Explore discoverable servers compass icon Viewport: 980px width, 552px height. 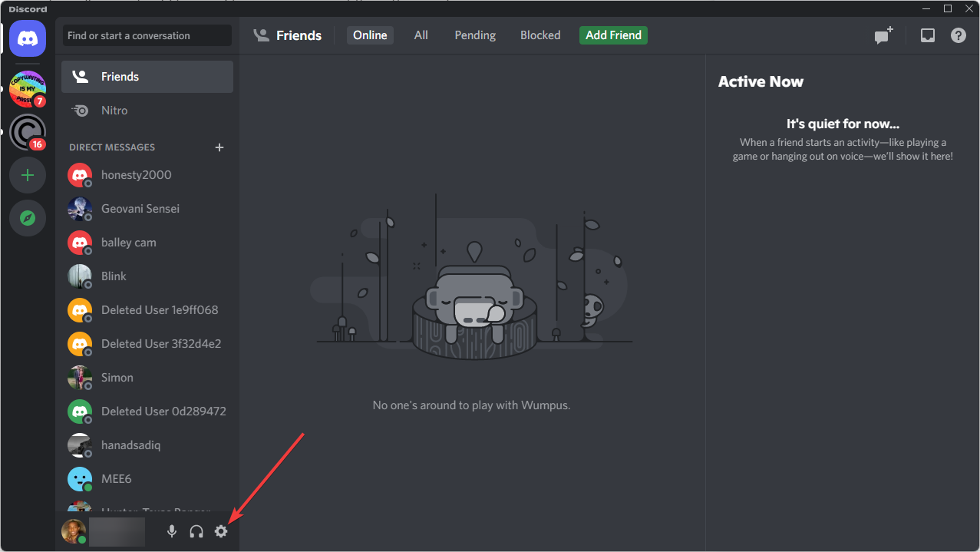pyautogui.click(x=28, y=219)
